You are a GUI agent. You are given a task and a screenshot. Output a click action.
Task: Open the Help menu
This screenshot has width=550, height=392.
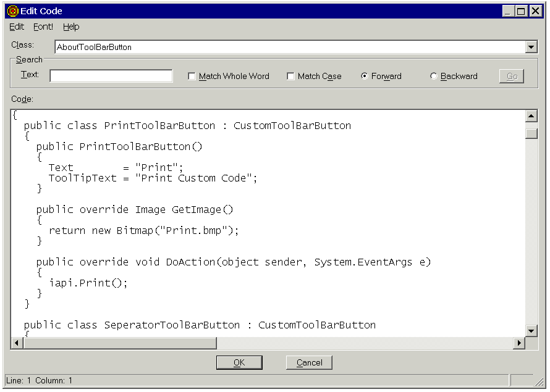point(71,27)
